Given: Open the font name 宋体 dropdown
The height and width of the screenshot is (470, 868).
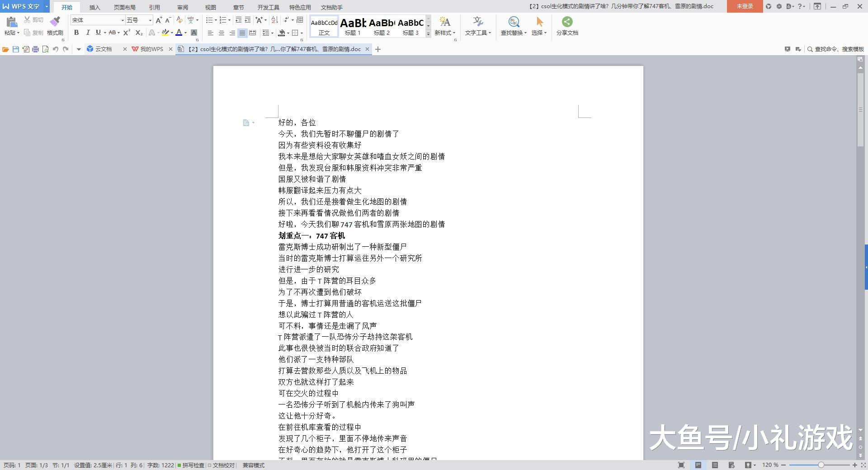Looking at the screenshot, I should tap(122, 20).
